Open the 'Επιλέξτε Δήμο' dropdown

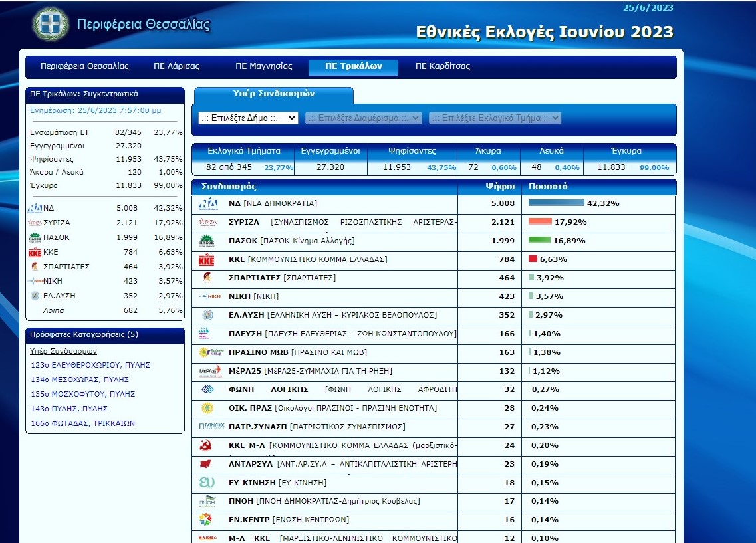tap(248, 118)
